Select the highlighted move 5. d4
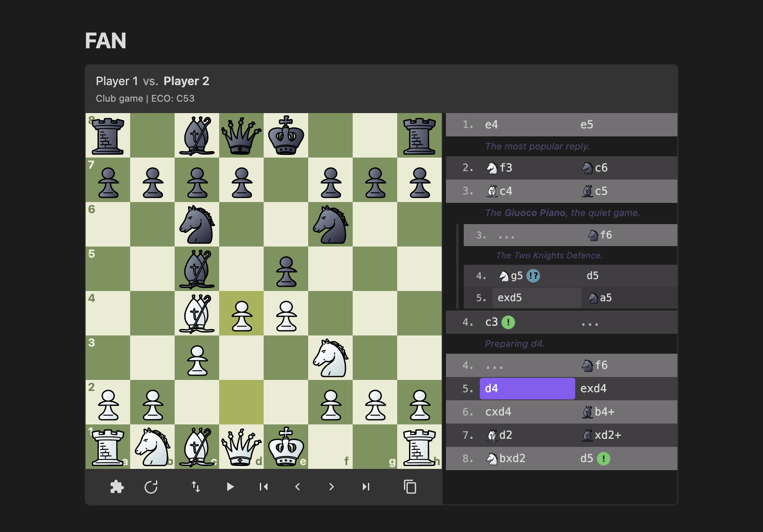 [527, 388]
